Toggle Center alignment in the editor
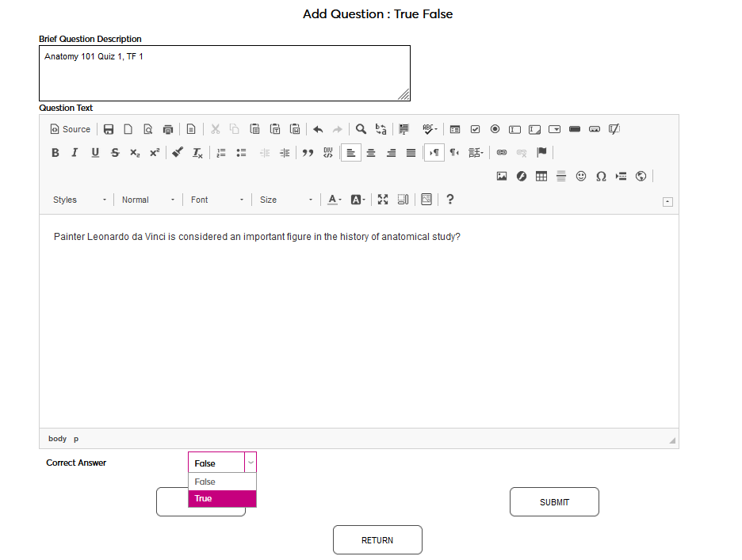 click(371, 152)
